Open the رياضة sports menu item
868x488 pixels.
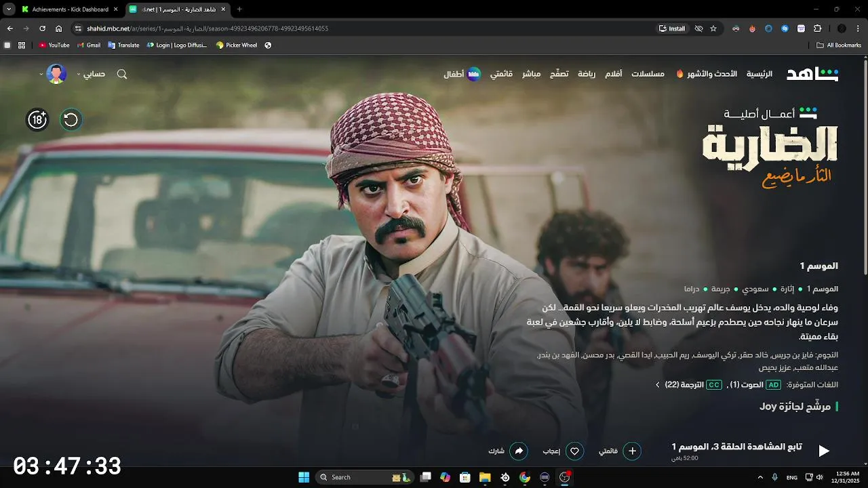[587, 74]
